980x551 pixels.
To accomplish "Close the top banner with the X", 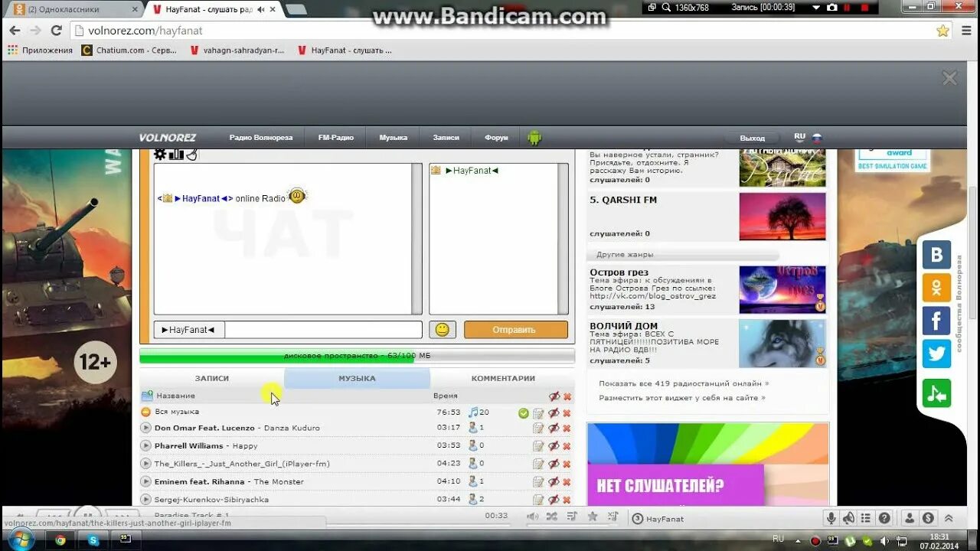I will click(x=949, y=78).
